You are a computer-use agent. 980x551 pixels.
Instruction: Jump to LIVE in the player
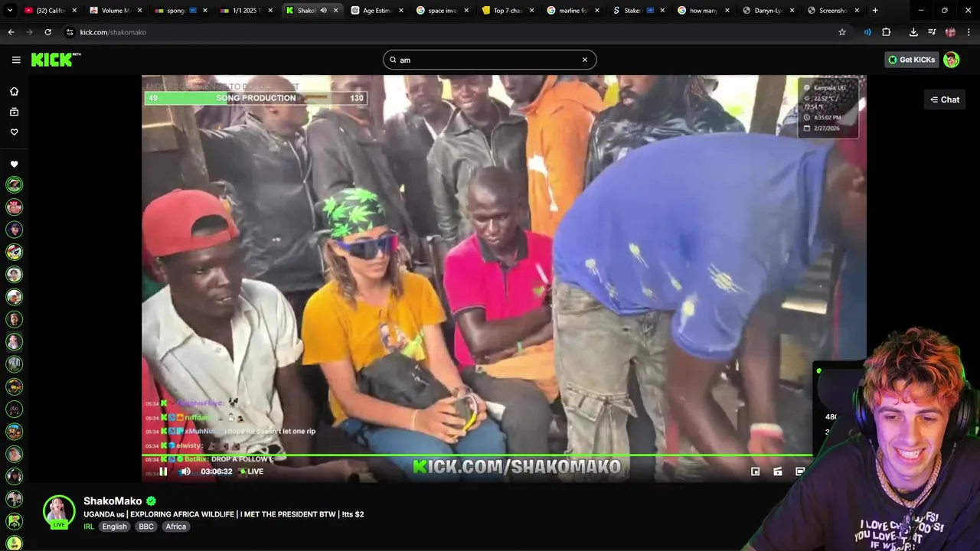pyautogui.click(x=252, y=471)
